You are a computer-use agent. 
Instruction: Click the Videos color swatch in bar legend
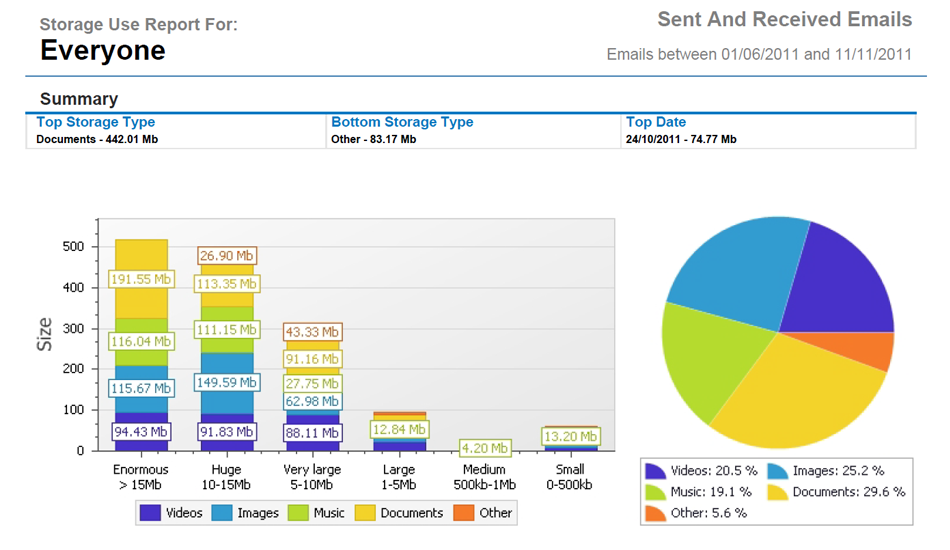pyautogui.click(x=151, y=513)
